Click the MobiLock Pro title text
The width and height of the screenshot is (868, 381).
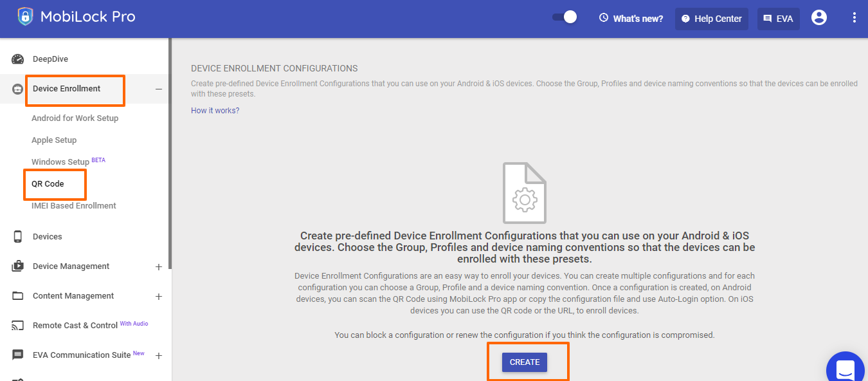click(88, 17)
